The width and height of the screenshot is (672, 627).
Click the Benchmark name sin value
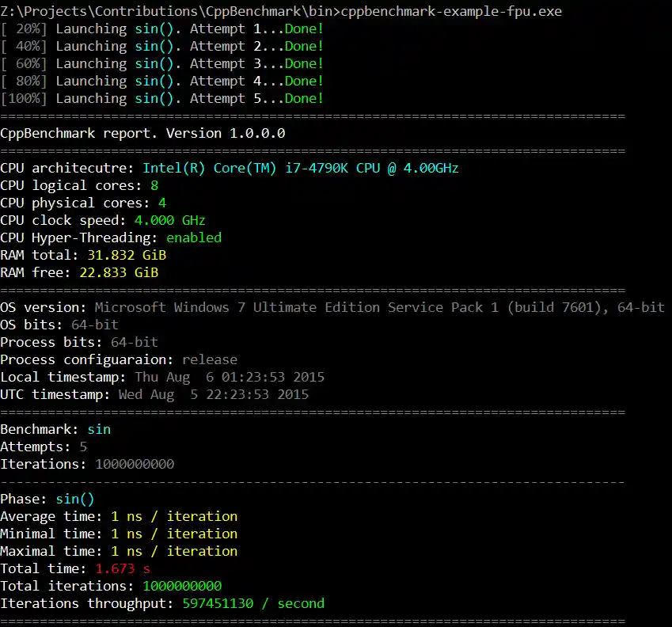(99, 429)
